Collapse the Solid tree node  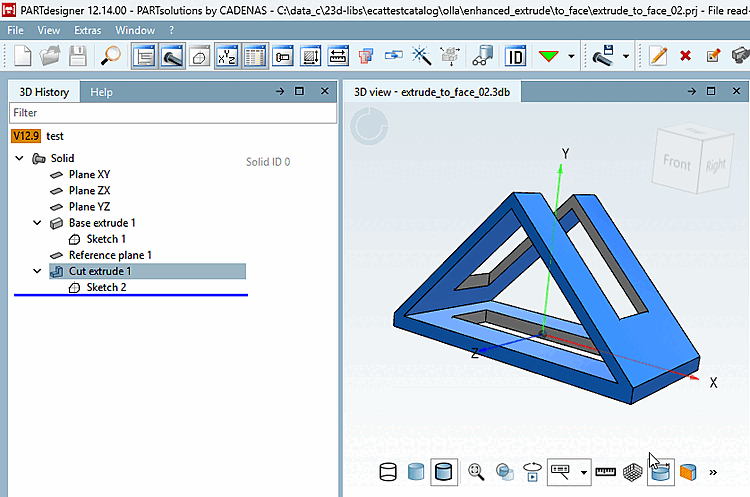click(19, 158)
